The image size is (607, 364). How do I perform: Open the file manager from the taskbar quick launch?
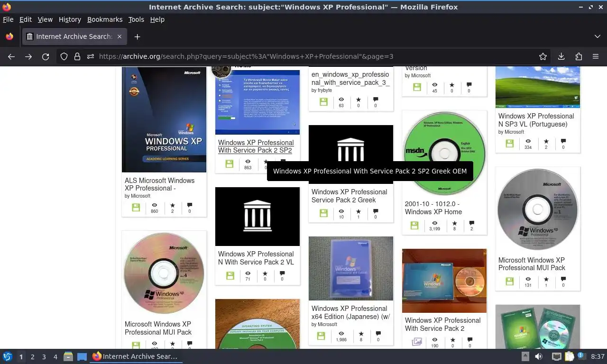coord(68,356)
